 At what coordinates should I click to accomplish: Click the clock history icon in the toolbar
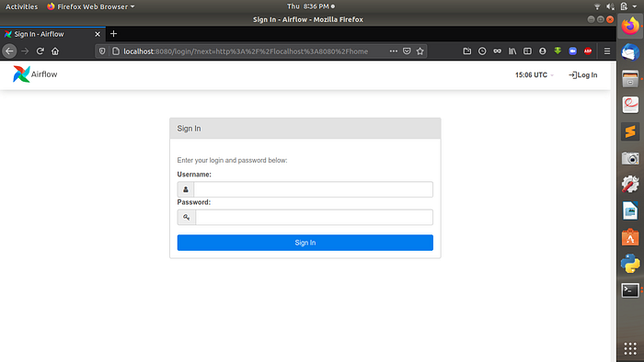point(482,51)
